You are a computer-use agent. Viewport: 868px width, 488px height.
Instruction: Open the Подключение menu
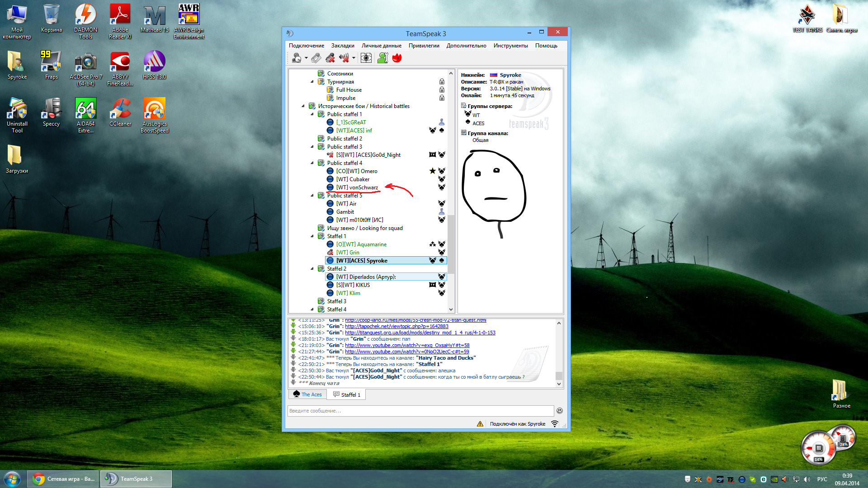tap(307, 46)
